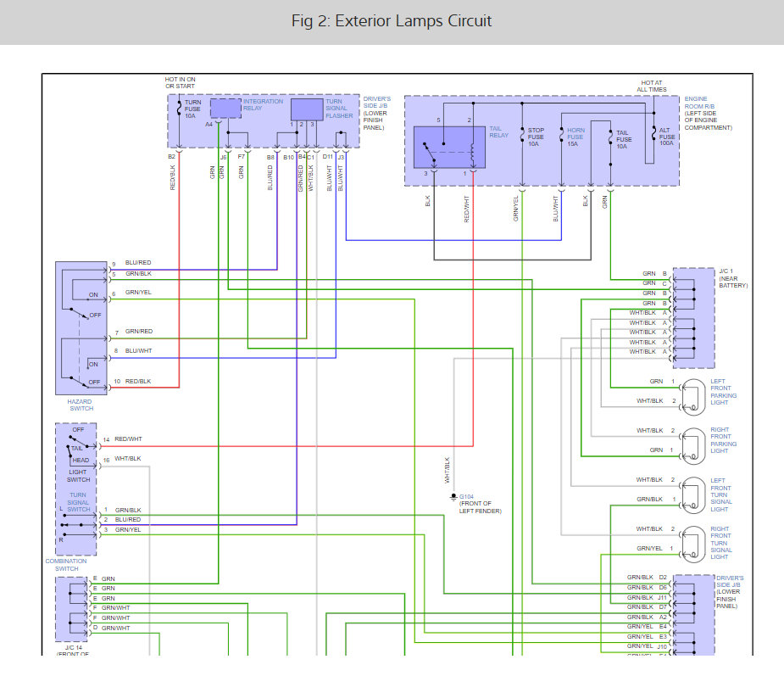Click the left front turn signal lamp symbol
The width and height of the screenshot is (784, 676).
(x=693, y=494)
